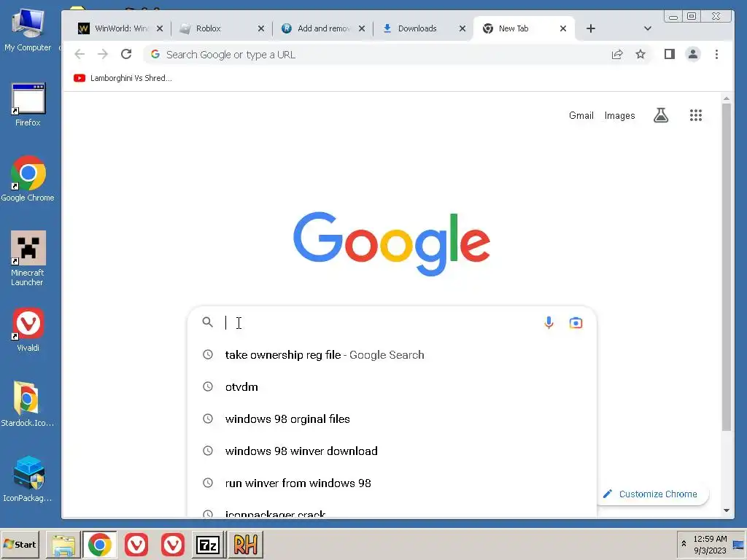Image resolution: width=747 pixels, height=560 pixels.
Task: Select IconPackag desktop icon
Action: click(x=28, y=479)
